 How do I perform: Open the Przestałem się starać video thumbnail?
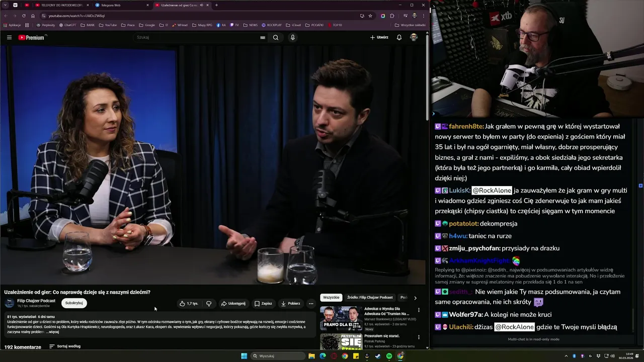point(341,341)
